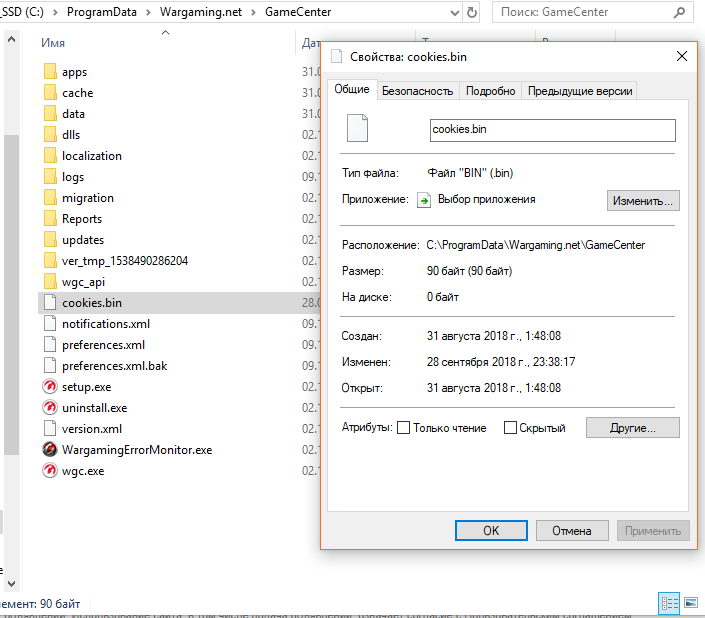Click the wgc.exe application icon
This screenshot has width=705, height=618.
[50, 471]
